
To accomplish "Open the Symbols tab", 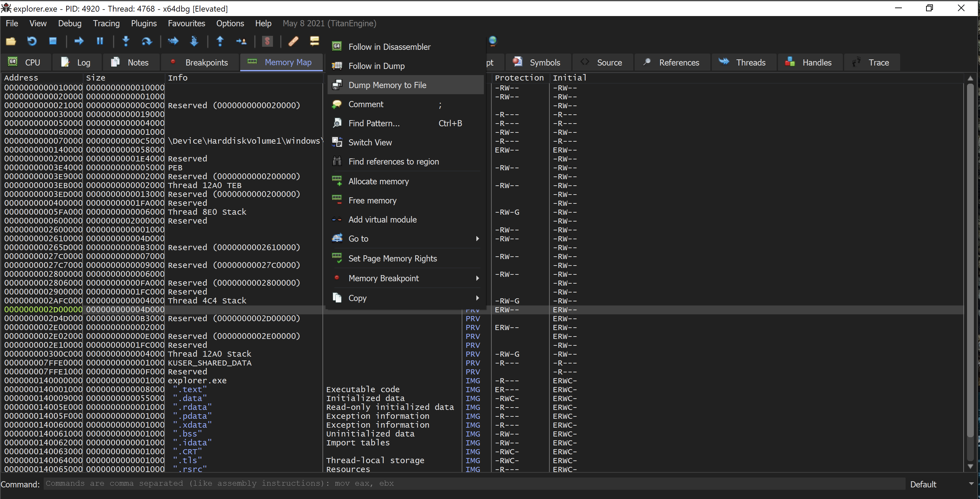I will [x=538, y=62].
